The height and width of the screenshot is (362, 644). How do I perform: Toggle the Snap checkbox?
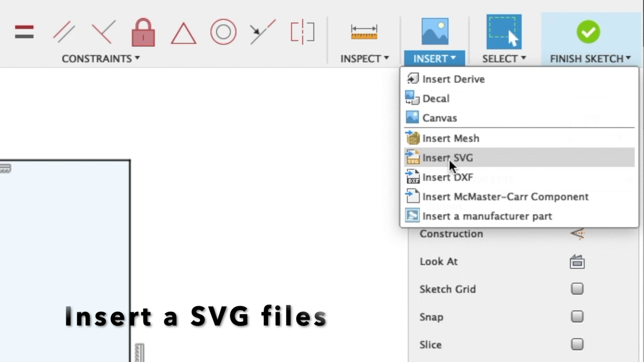[x=577, y=316]
